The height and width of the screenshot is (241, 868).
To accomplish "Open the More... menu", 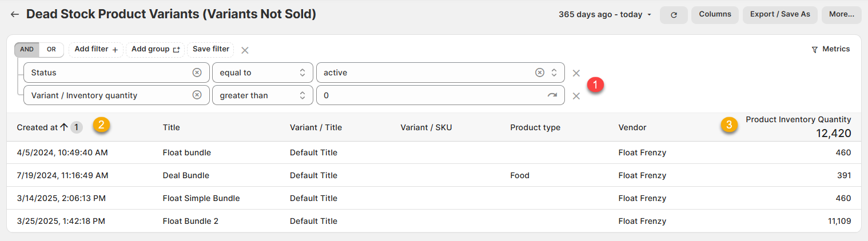I will [x=841, y=15].
